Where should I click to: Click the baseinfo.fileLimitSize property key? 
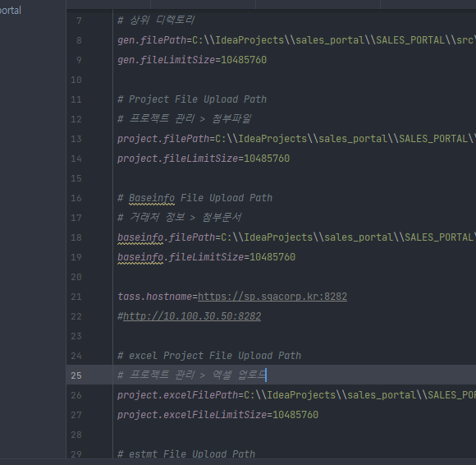pyautogui.click(x=181, y=257)
